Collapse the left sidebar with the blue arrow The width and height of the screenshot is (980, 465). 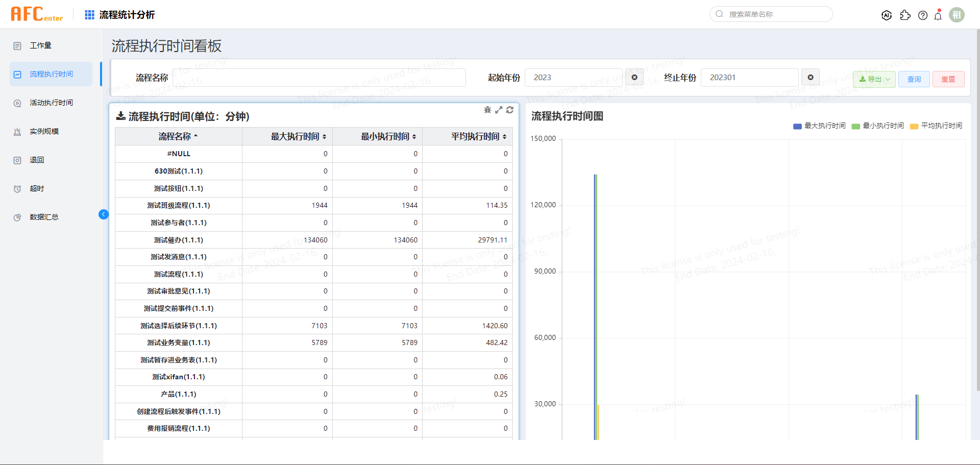104,214
